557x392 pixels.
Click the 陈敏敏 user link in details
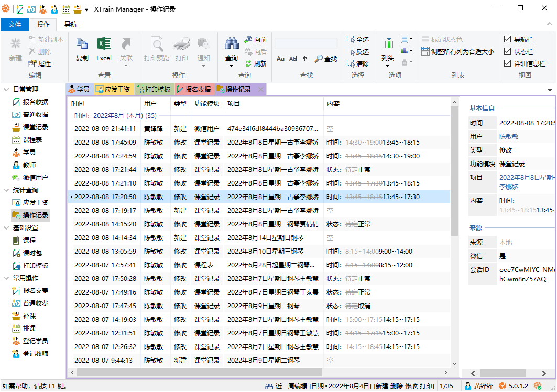pyautogui.click(x=509, y=136)
